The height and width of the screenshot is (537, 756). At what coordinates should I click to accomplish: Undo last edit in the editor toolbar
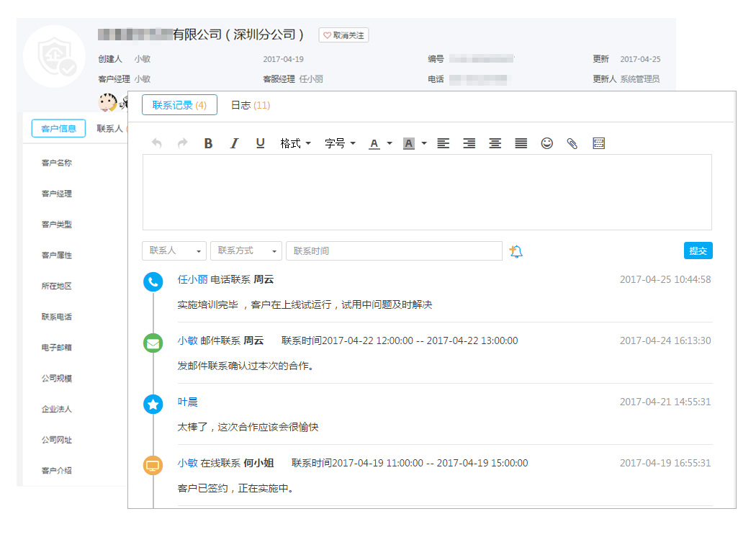157,143
